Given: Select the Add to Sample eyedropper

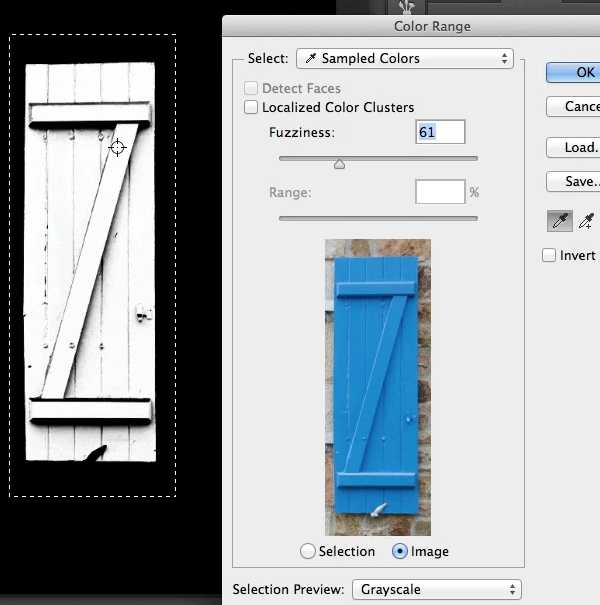Looking at the screenshot, I should point(587,221).
